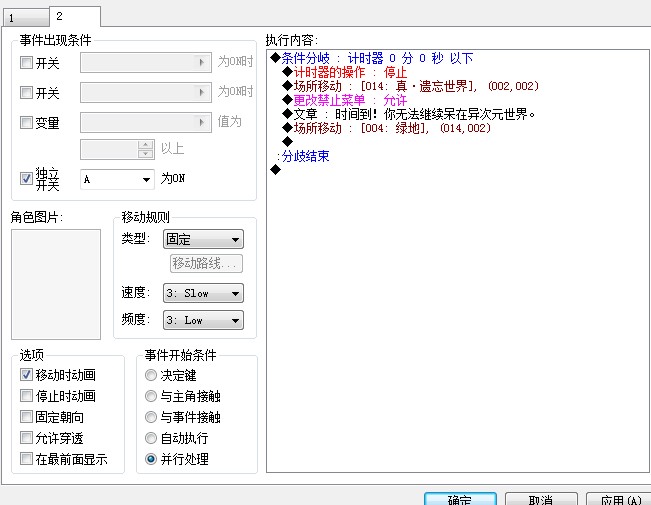Screen dimensions: 651x505
Task: Select the 场所移动 真・遗忘世界 line
Action: (x=410, y=86)
